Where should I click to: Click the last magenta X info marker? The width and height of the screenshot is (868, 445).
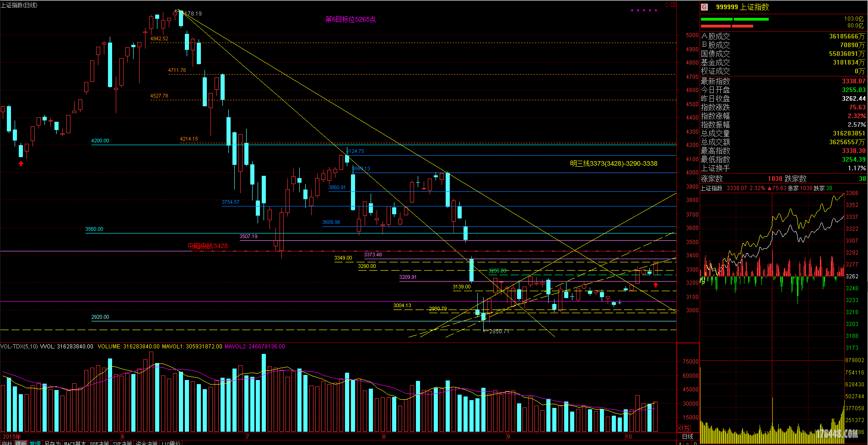click(x=656, y=10)
